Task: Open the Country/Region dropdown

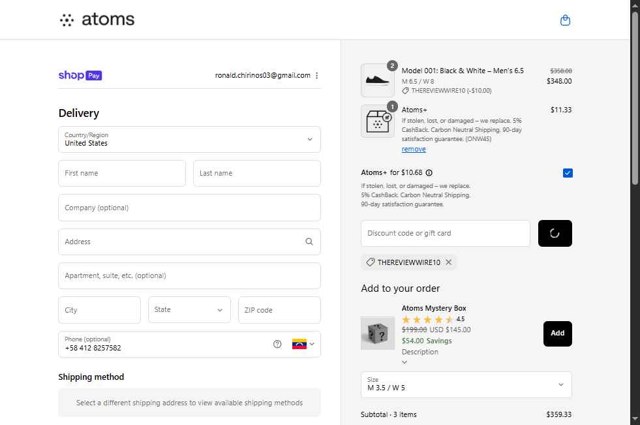Action: point(189,140)
